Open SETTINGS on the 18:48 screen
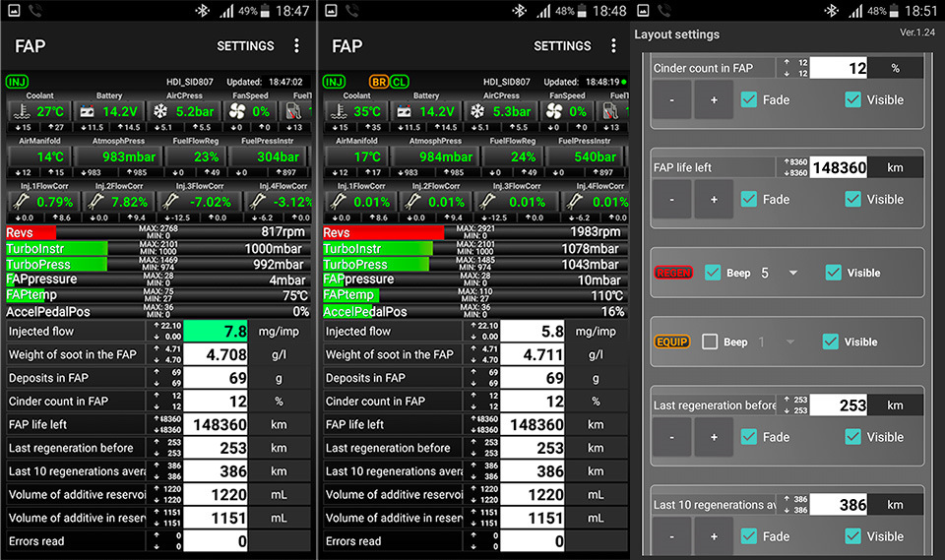 pyautogui.click(x=562, y=46)
